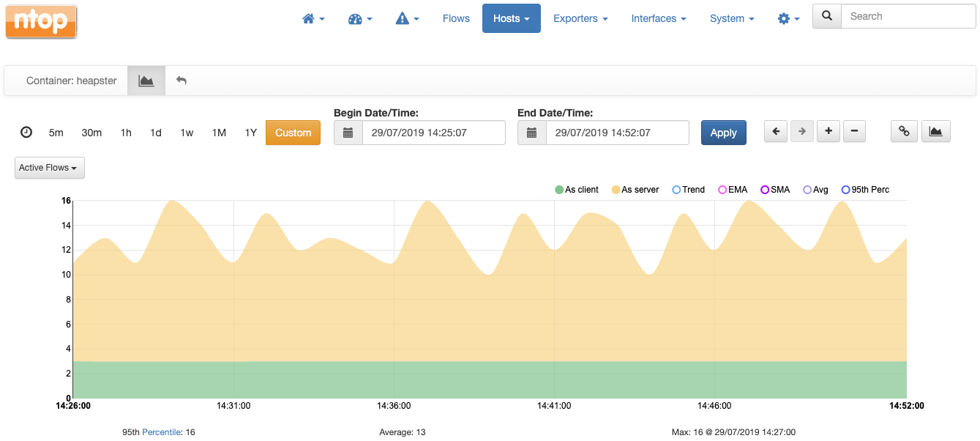
Task: Click the area chart icon button at right
Action: pyautogui.click(x=936, y=131)
